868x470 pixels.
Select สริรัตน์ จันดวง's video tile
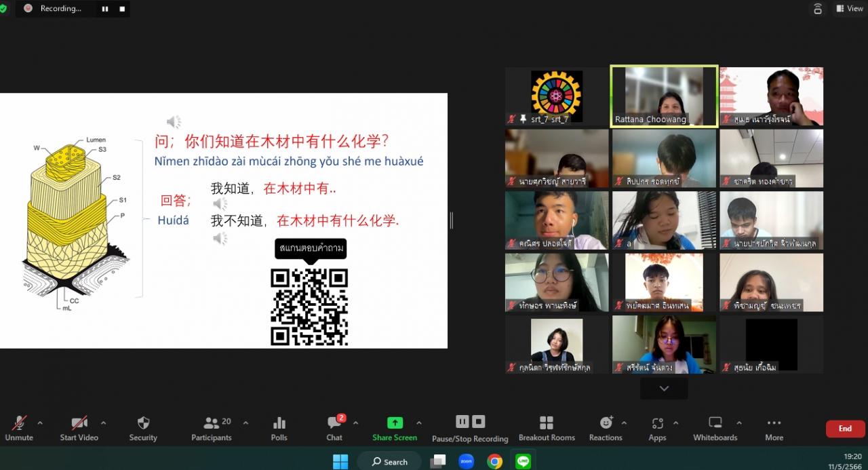664,345
